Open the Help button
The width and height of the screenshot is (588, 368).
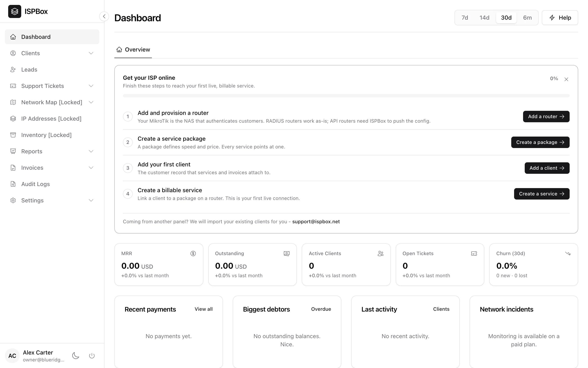point(560,18)
